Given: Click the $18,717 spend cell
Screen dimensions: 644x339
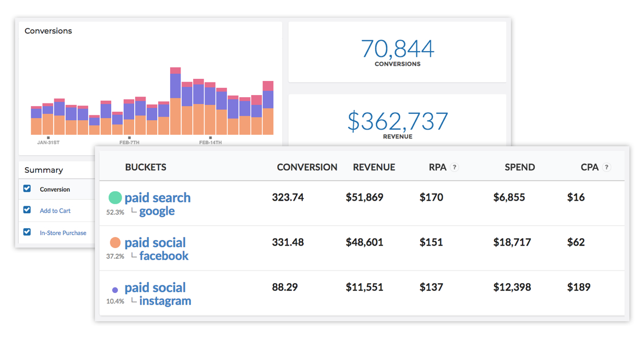Looking at the screenshot, I should coord(512,242).
